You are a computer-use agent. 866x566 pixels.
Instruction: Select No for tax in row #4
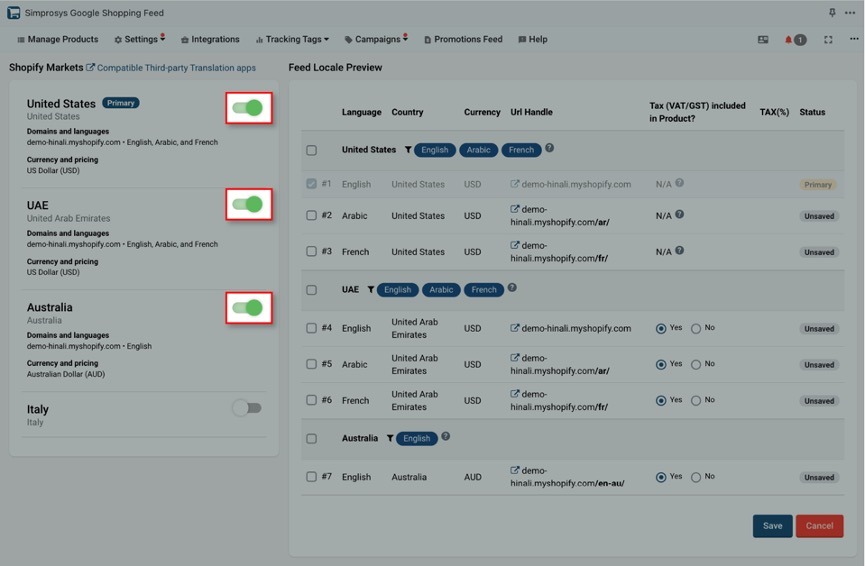pos(696,329)
